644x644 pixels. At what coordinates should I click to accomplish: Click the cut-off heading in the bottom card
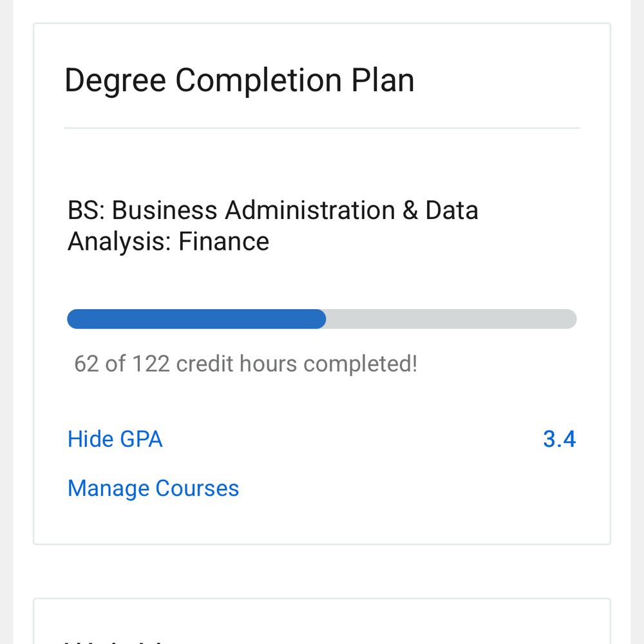(x=116, y=639)
